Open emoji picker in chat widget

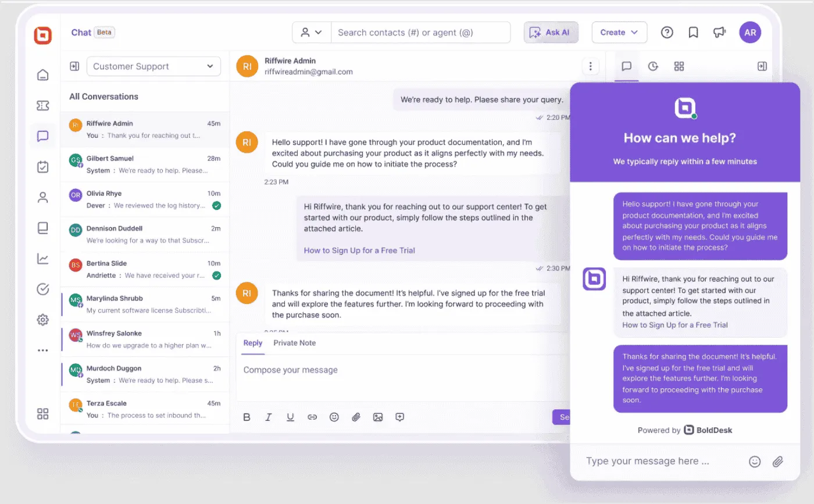[755, 462]
